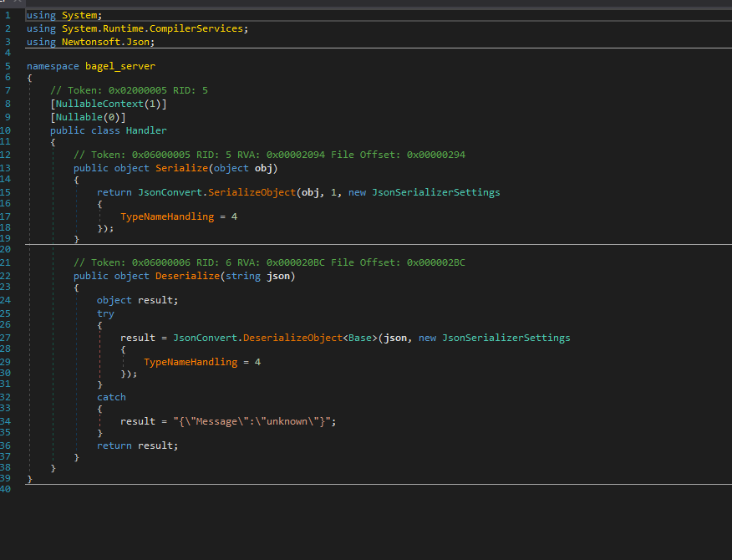Click the Base generic type argument
The width and height of the screenshot is (732, 560).
360,338
